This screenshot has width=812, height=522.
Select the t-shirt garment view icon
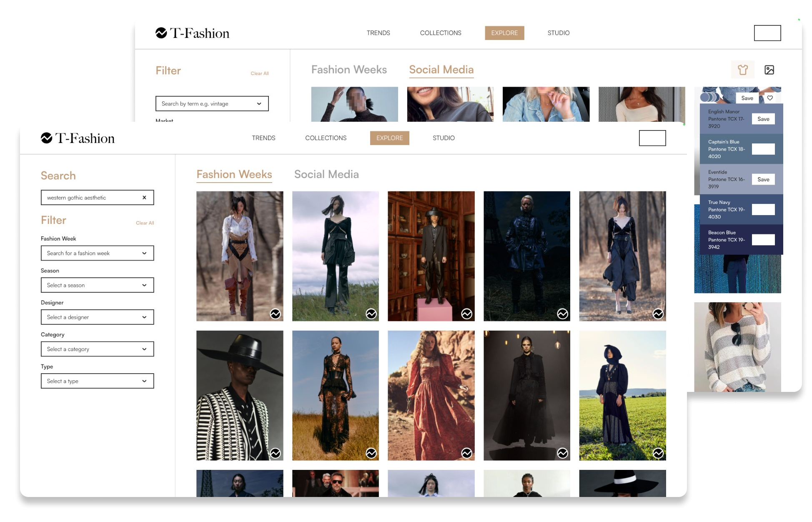743,69
